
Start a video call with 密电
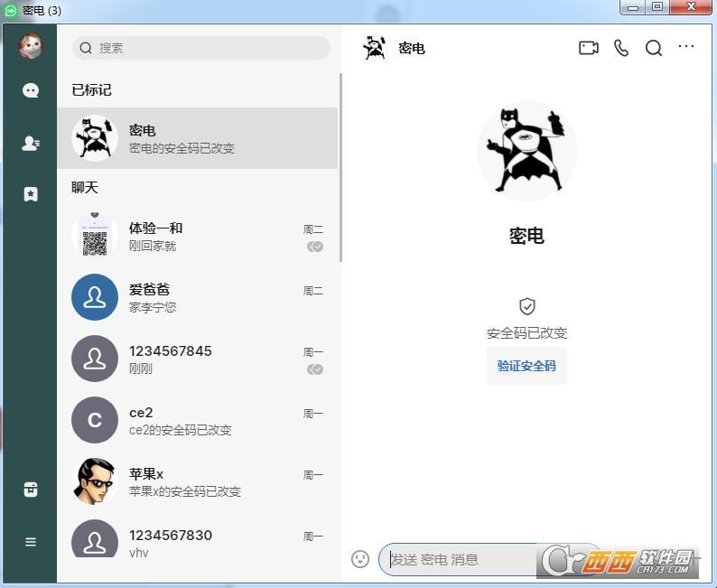click(588, 48)
